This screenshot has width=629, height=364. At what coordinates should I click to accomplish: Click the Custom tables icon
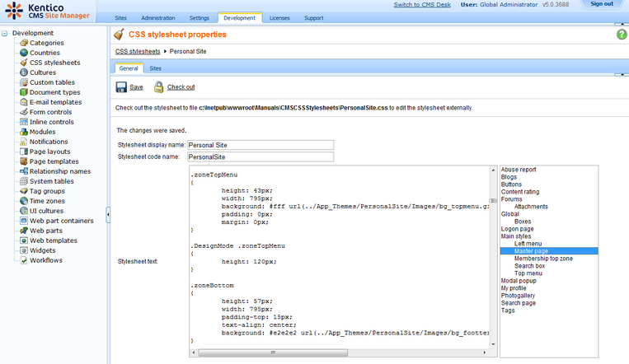click(24, 82)
